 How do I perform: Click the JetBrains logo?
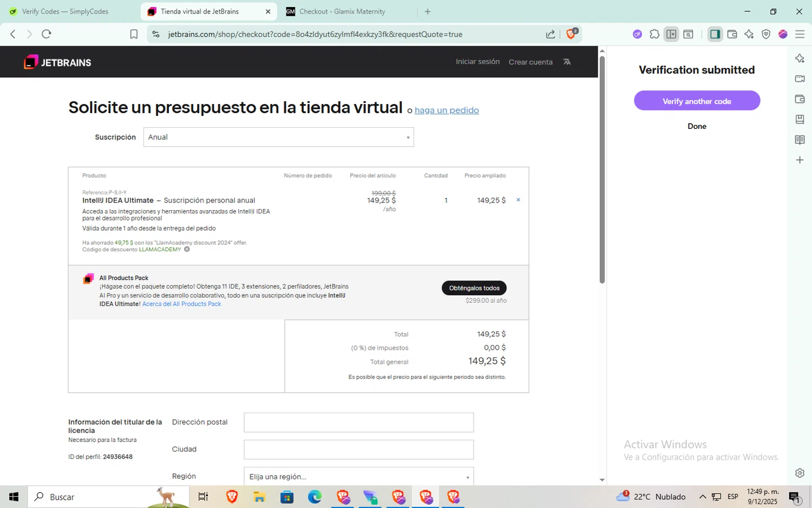(x=57, y=62)
